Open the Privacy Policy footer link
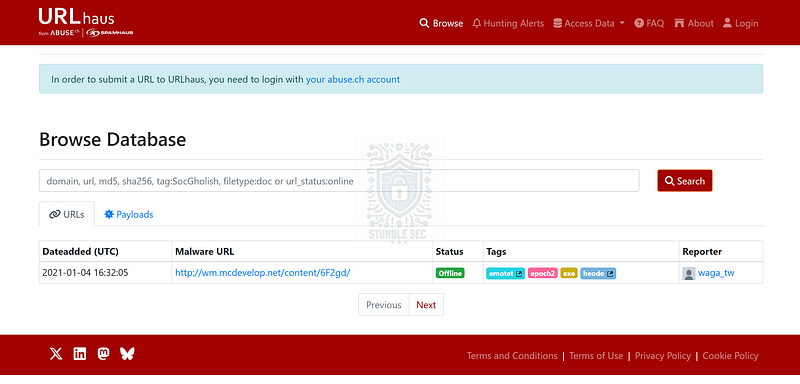This screenshot has width=800, height=384. tap(663, 356)
